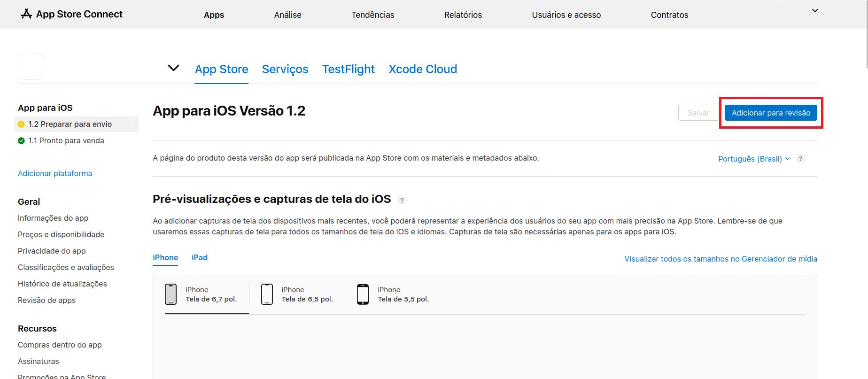Screen dimensions: 868x379
Task: Open the Português (Brasil) language dropdown
Action: pos(754,159)
